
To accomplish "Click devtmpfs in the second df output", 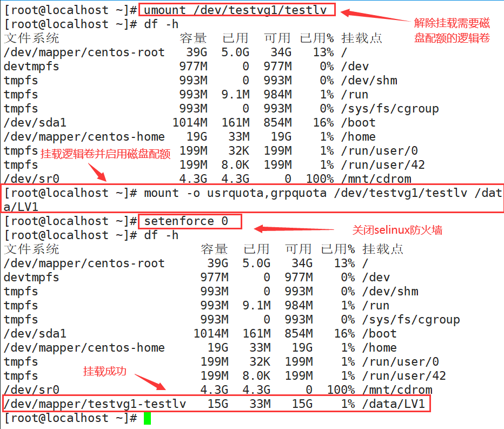I will pos(31,277).
